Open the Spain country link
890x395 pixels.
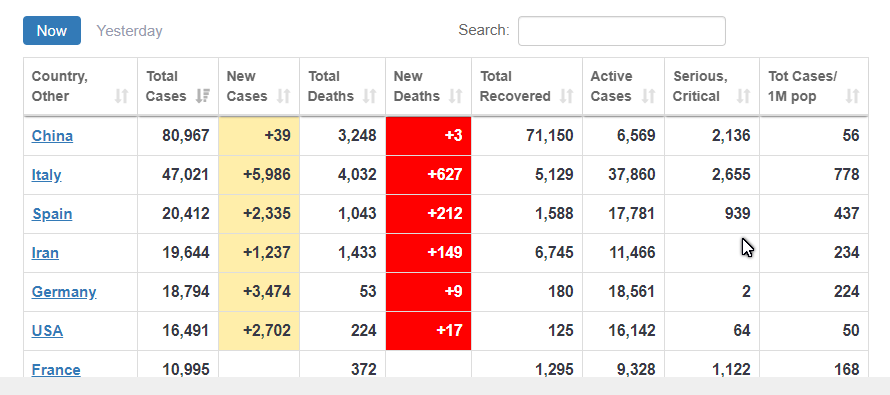pos(52,214)
